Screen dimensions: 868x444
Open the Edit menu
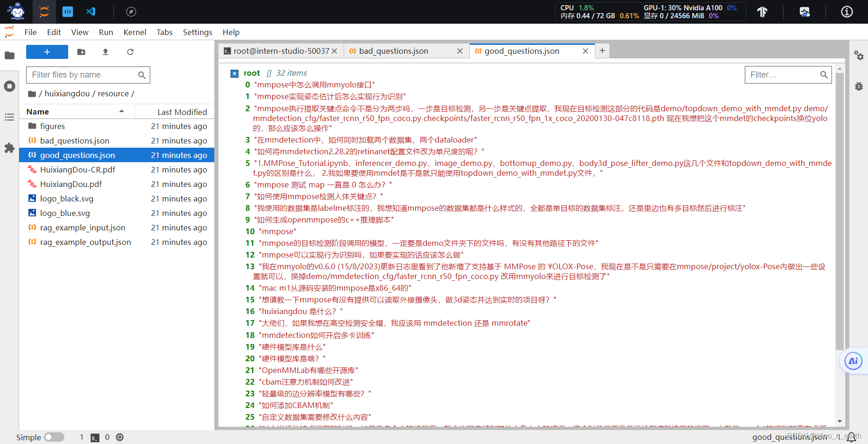(54, 32)
